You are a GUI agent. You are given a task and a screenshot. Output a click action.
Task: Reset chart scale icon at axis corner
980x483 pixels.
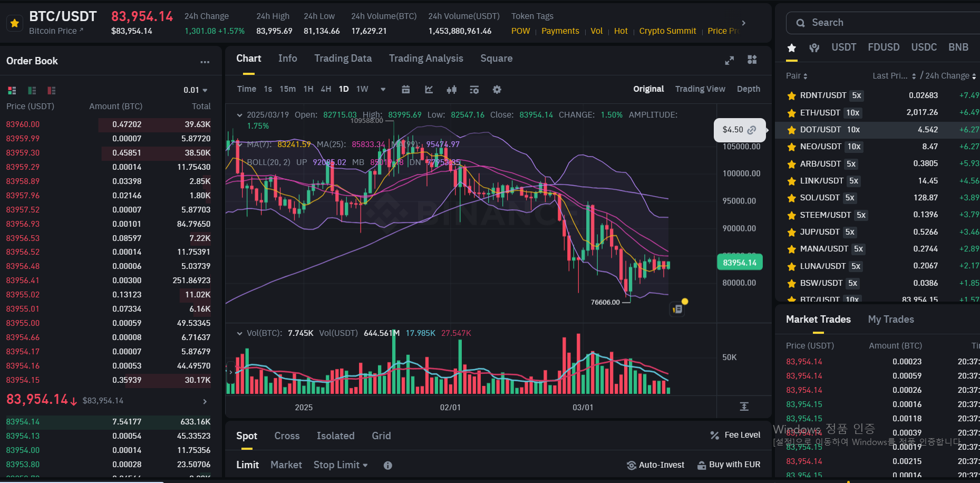[744, 407]
